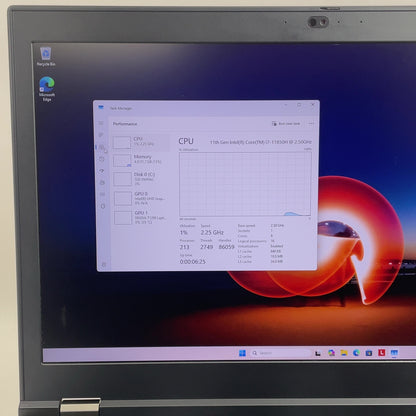
Task: Open the App history page in the sidebar
Action: pos(102,159)
